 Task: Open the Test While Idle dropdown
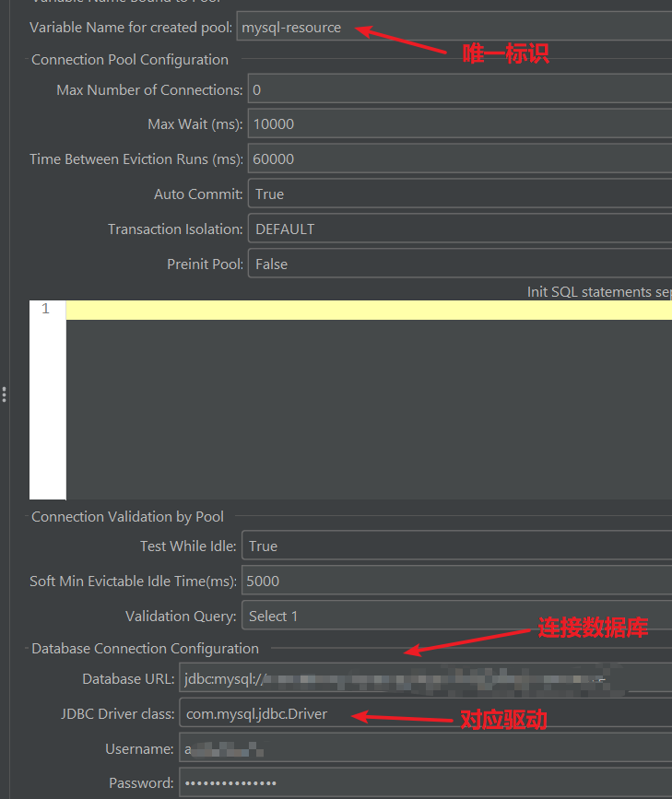[x=456, y=546]
